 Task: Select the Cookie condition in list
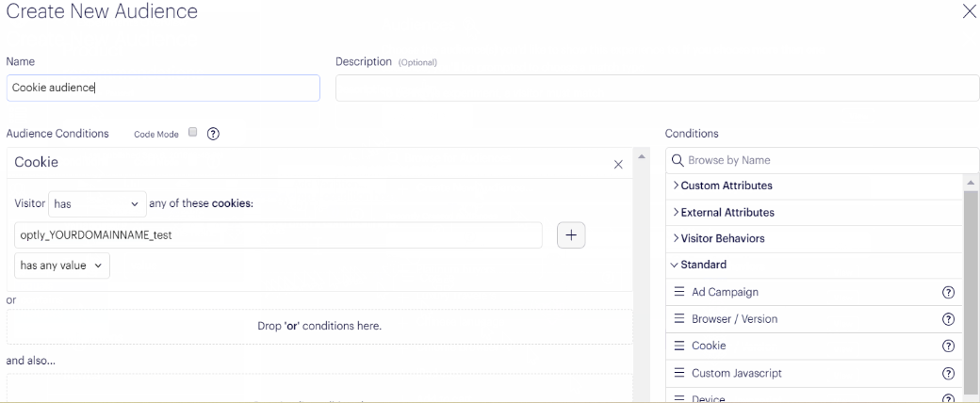click(709, 347)
